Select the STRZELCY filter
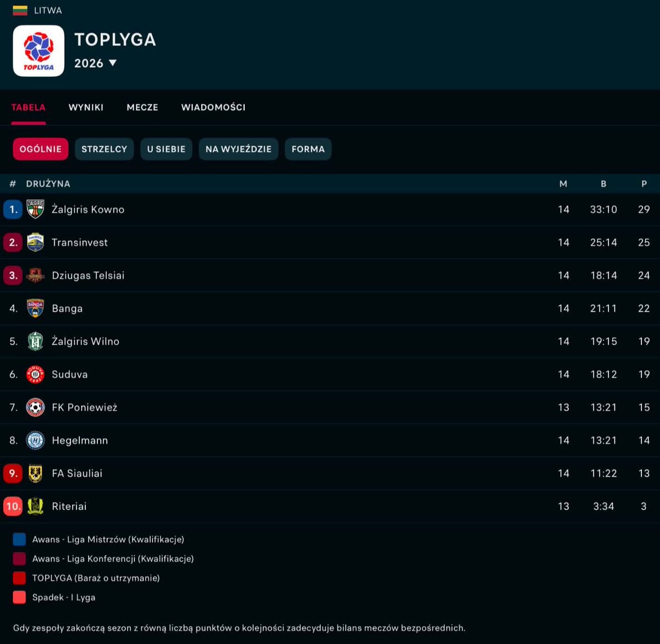660x644 pixels. click(x=104, y=149)
